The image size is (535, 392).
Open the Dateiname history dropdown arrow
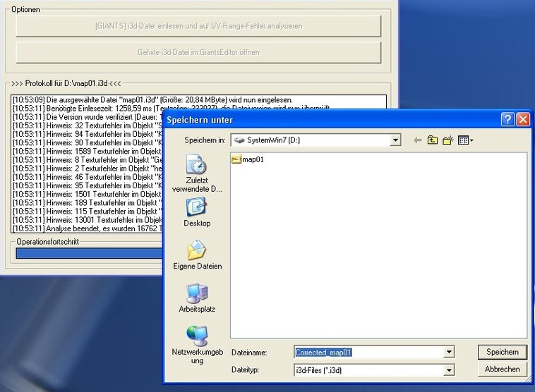[449, 352]
